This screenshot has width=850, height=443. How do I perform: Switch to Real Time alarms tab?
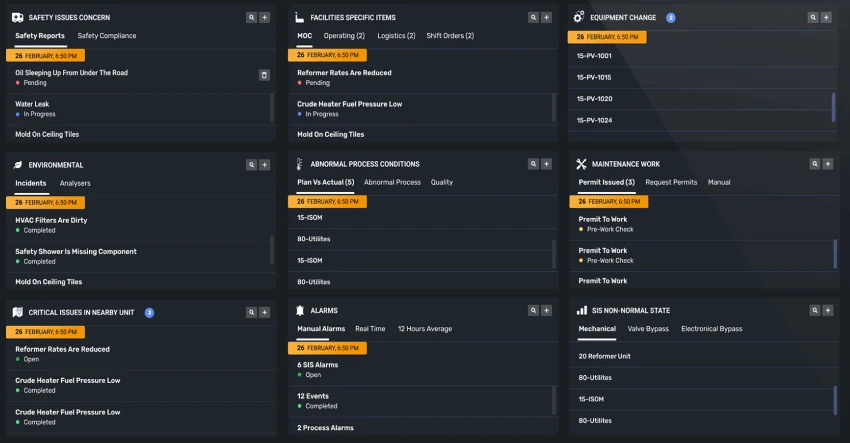370,329
